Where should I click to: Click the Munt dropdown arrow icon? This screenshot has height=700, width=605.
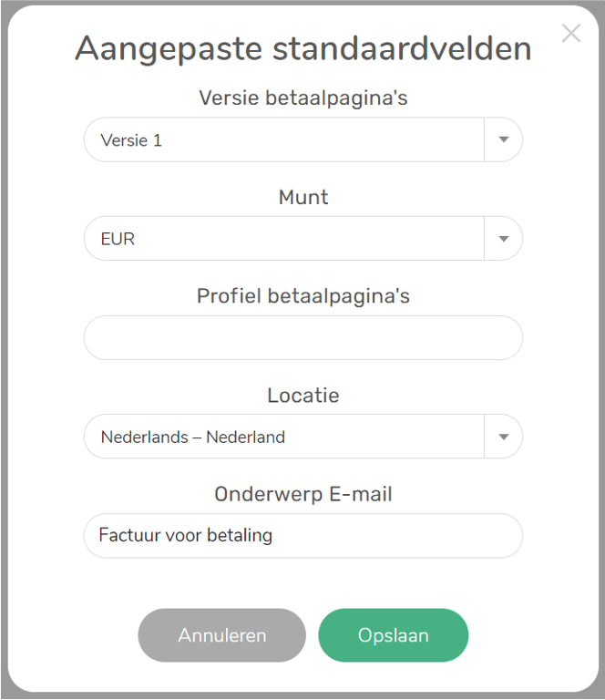click(x=503, y=239)
